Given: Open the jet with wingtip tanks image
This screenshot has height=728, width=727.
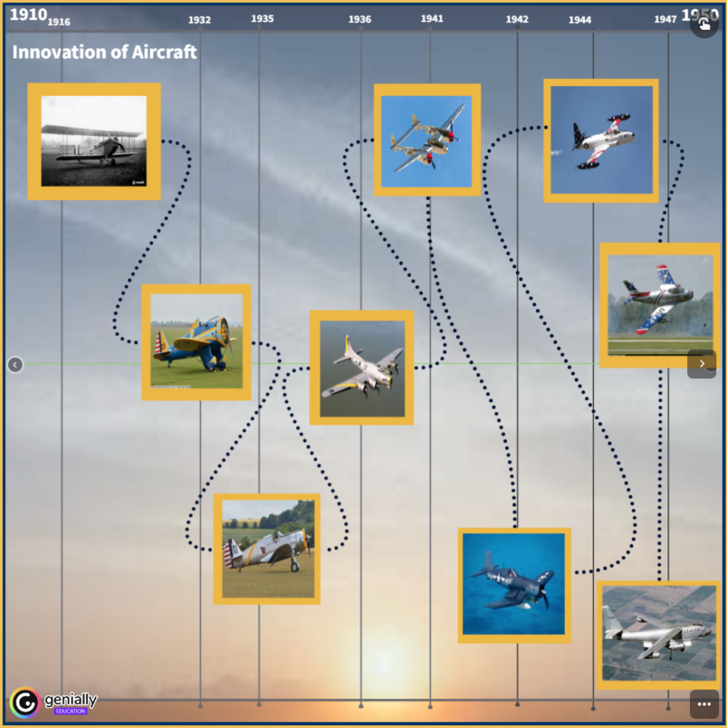Looking at the screenshot, I should [x=601, y=141].
